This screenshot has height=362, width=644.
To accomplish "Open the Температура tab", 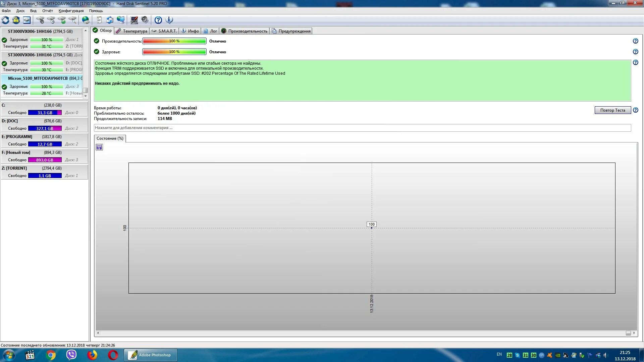I will (132, 31).
